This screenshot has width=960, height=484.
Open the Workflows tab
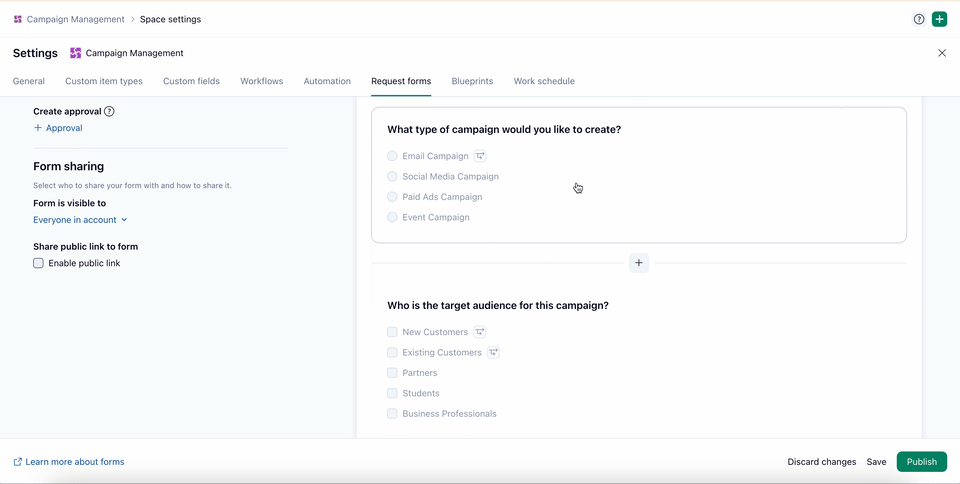coord(261,81)
